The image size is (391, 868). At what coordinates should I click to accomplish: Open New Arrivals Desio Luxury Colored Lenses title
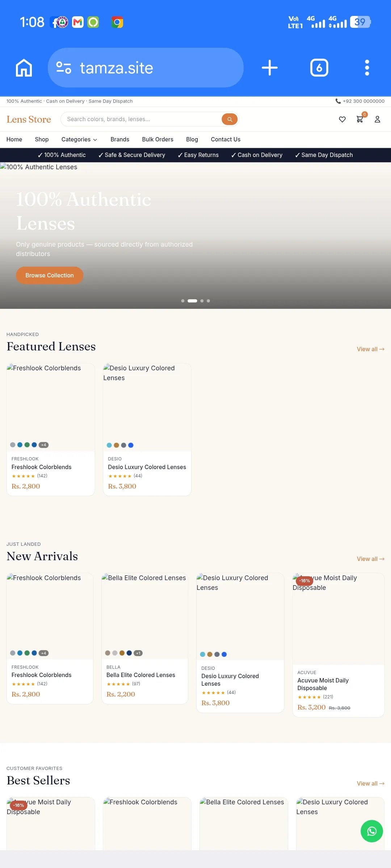click(230, 680)
